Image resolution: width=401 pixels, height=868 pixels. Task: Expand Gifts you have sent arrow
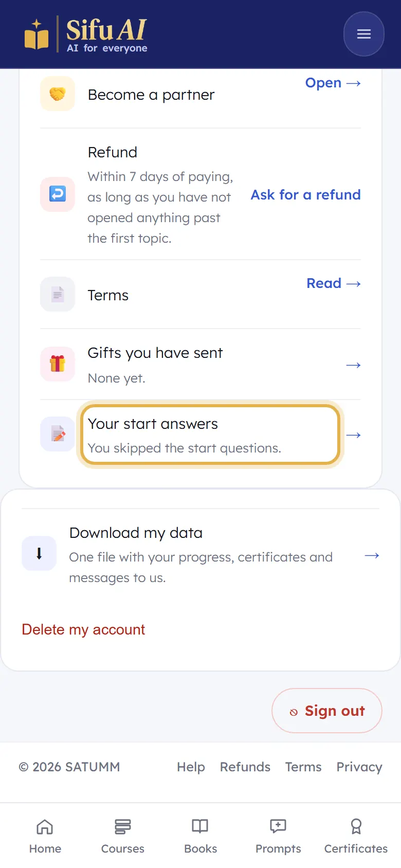click(353, 365)
